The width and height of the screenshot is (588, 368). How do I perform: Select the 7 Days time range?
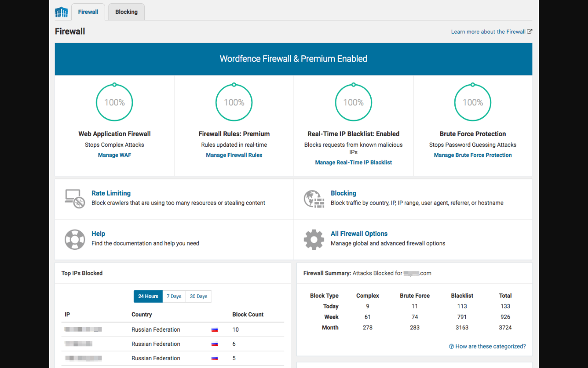[x=174, y=296]
